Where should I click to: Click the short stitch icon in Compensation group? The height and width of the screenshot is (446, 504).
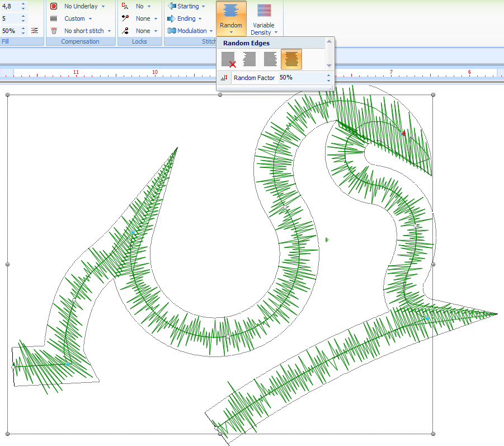click(53, 30)
